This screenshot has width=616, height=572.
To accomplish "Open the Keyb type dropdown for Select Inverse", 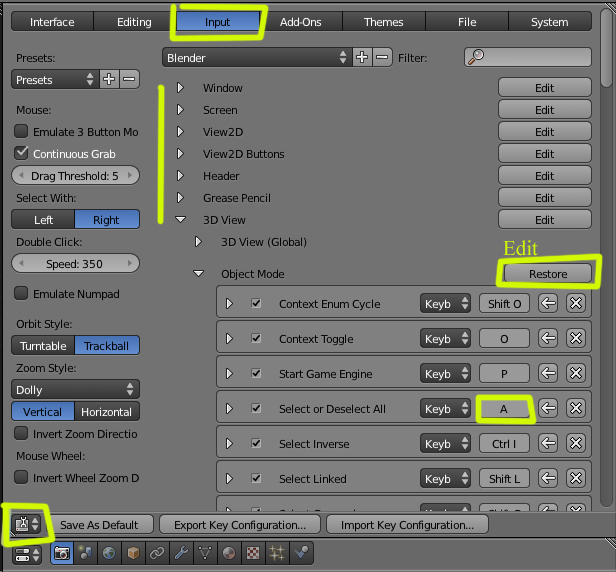I will tap(445, 444).
